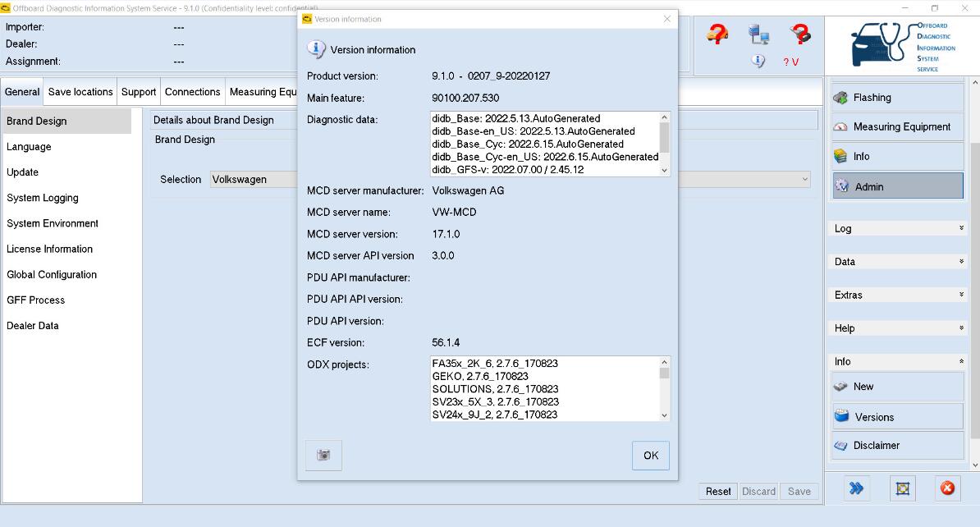
Task: Open the Info mode button
Action: tap(897, 156)
